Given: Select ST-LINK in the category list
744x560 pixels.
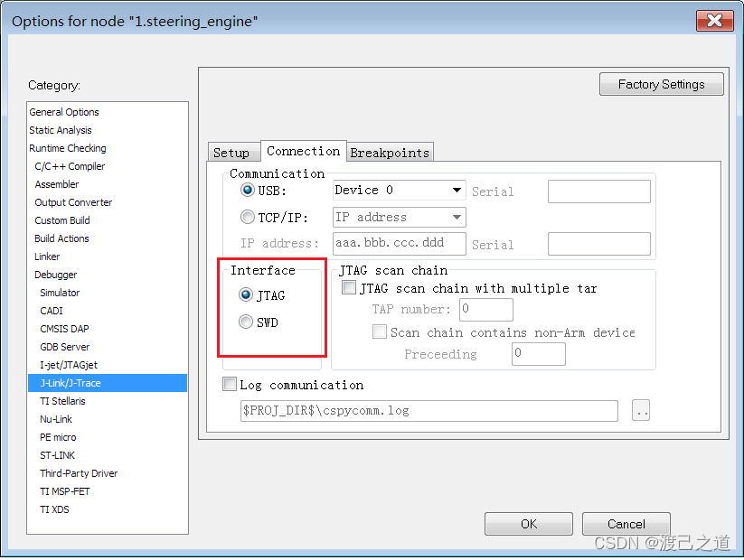Looking at the screenshot, I should pyautogui.click(x=57, y=455).
